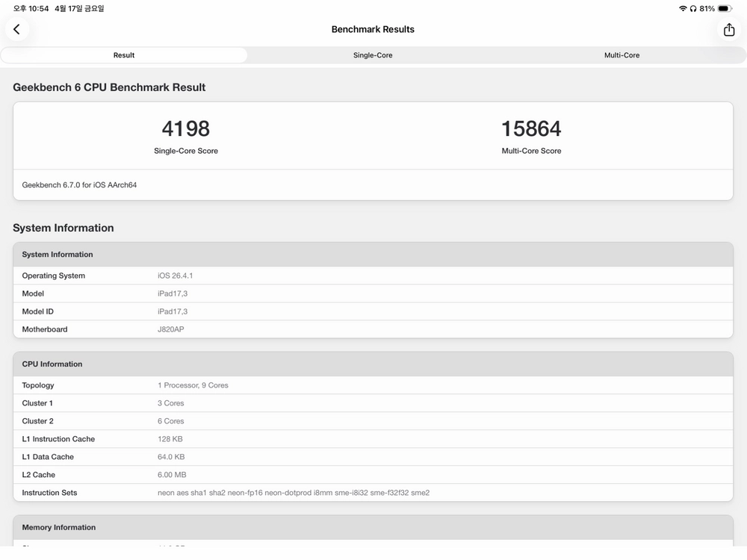Screen dimensions: 747x560
Task: Tap the Wi-Fi status icon
Action: [x=683, y=8]
